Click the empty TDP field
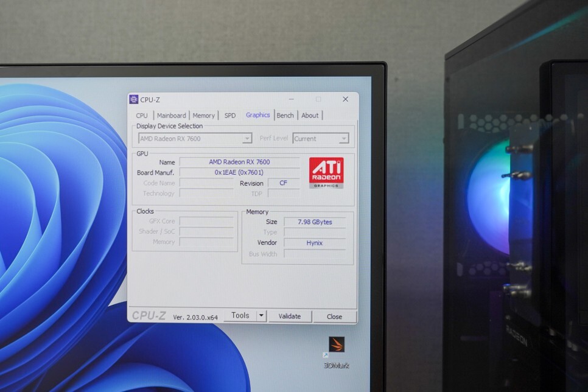588x392 pixels. click(x=284, y=194)
